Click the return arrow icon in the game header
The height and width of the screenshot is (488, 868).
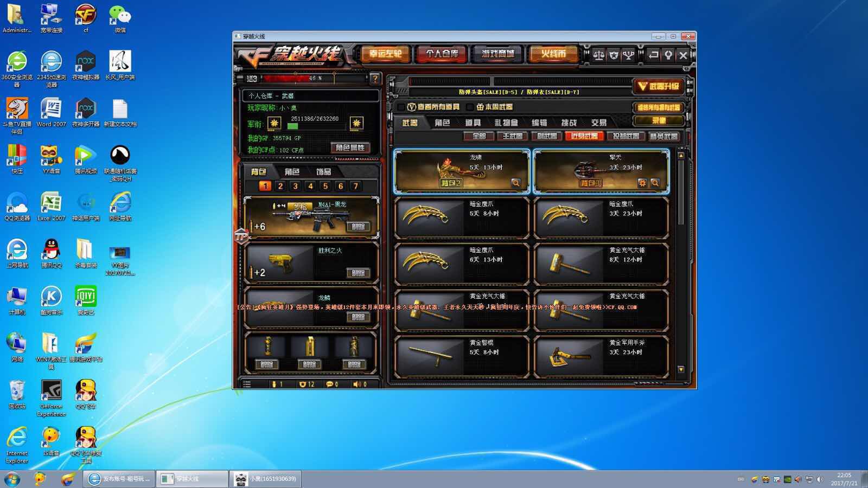654,55
